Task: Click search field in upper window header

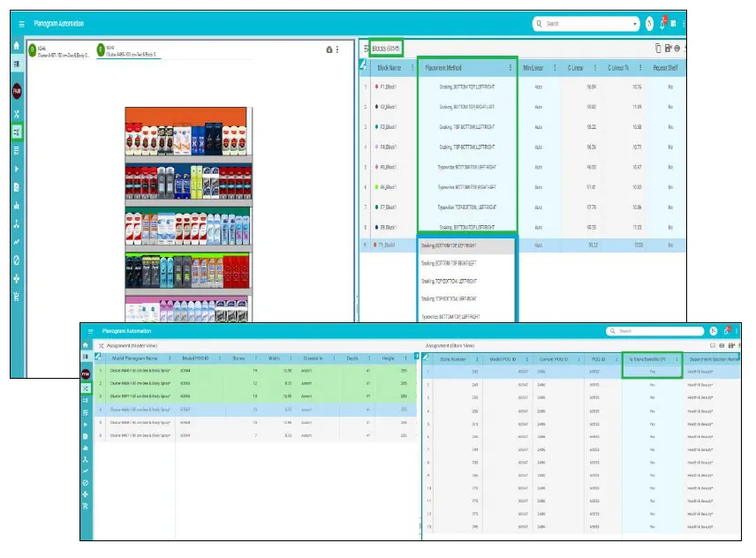Action: click(x=588, y=24)
